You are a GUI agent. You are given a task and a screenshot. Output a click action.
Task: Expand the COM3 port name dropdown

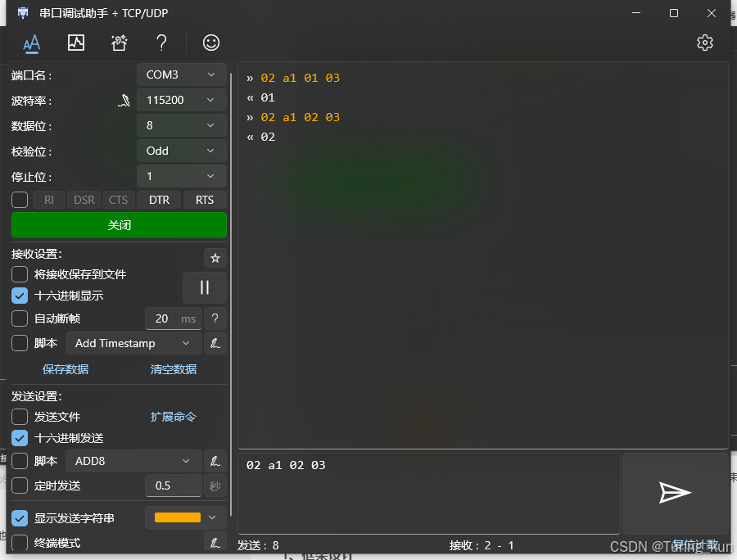(182, 75)
